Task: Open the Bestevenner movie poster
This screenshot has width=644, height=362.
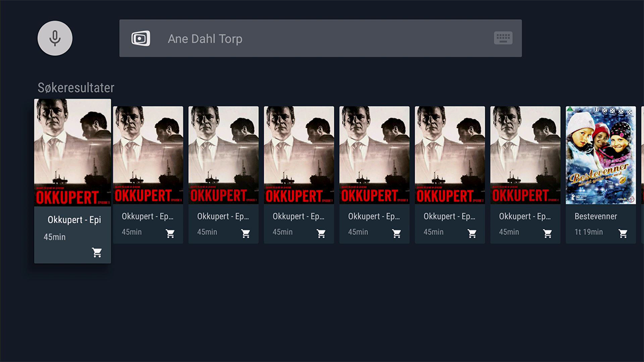Action: (x=601, y=155)
